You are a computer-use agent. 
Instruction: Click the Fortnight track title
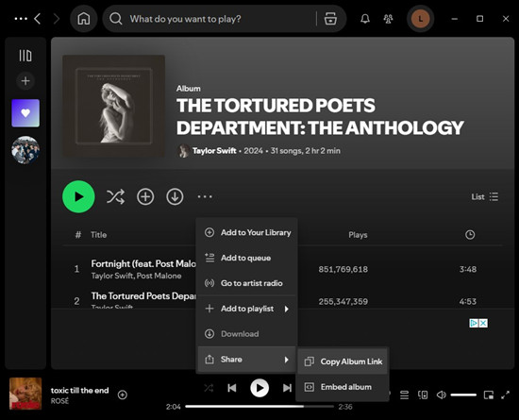(x=143, y=263)
